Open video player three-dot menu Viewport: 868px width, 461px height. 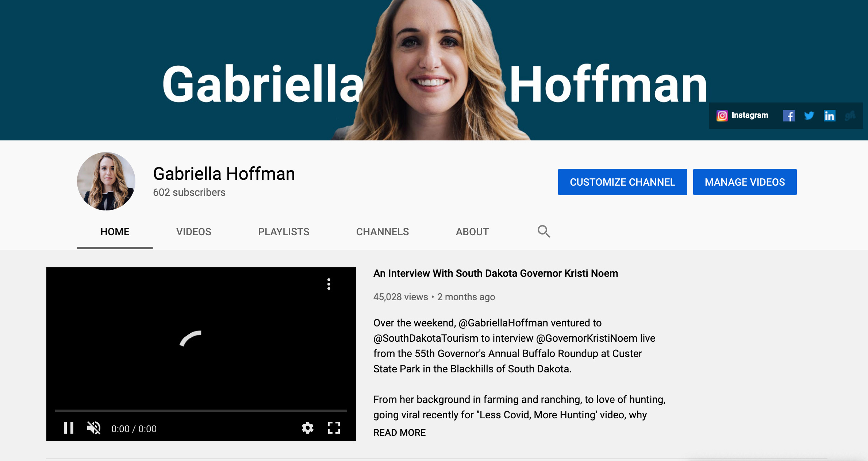pyautogui.click(x=329, y=284)
